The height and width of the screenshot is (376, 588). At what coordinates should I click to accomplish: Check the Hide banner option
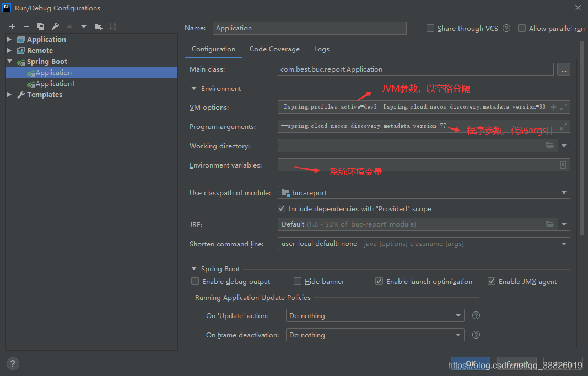298,281
